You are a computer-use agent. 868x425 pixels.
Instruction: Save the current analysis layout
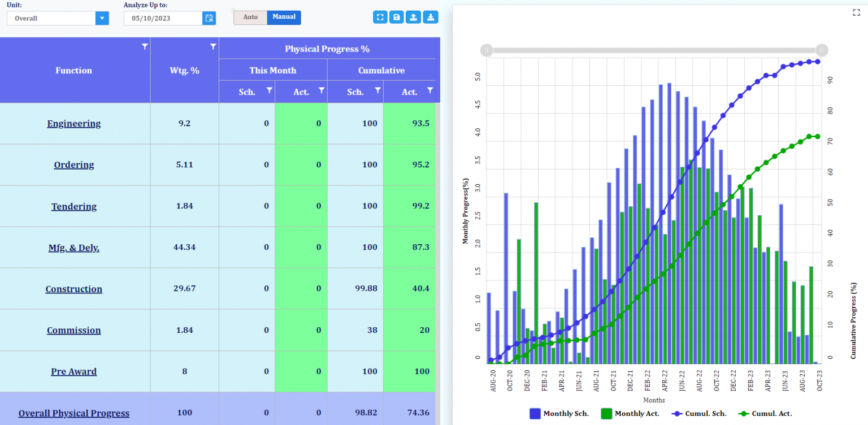click(396, 17)
